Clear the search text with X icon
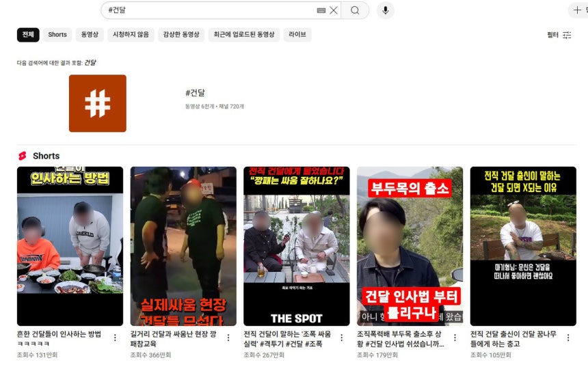The width and height of the screenshot is (588, 369). (334, 10)
